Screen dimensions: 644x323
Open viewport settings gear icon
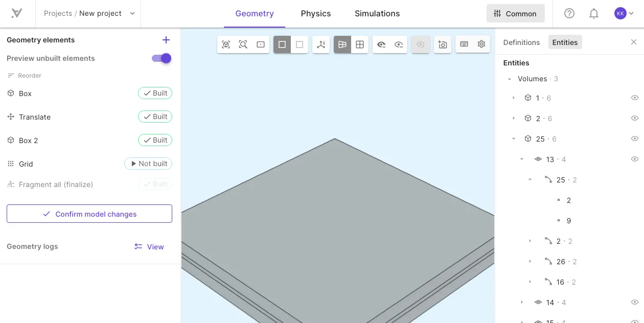(481, 44)
